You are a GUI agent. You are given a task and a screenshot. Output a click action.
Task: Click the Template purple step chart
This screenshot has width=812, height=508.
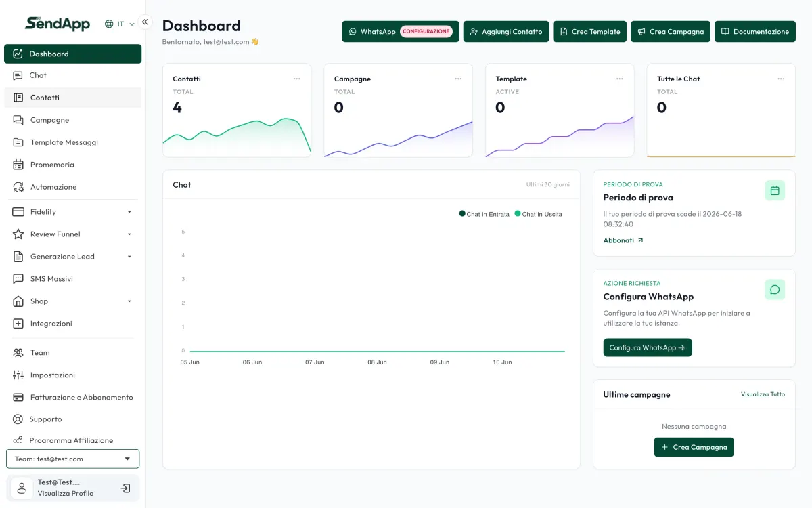point(560,137)
